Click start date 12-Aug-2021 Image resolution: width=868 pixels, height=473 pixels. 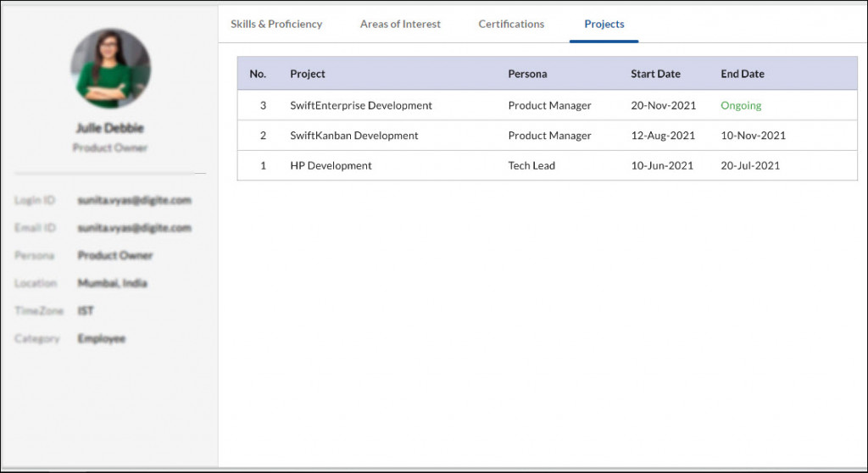(663, 135)
